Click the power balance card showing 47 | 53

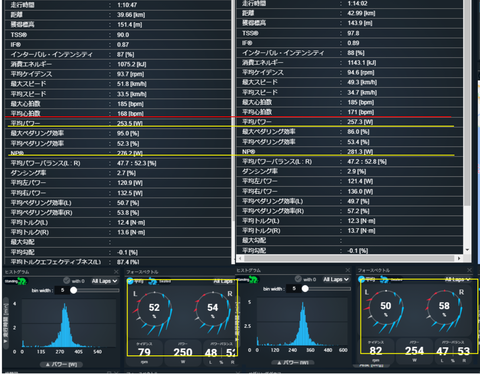453,351
